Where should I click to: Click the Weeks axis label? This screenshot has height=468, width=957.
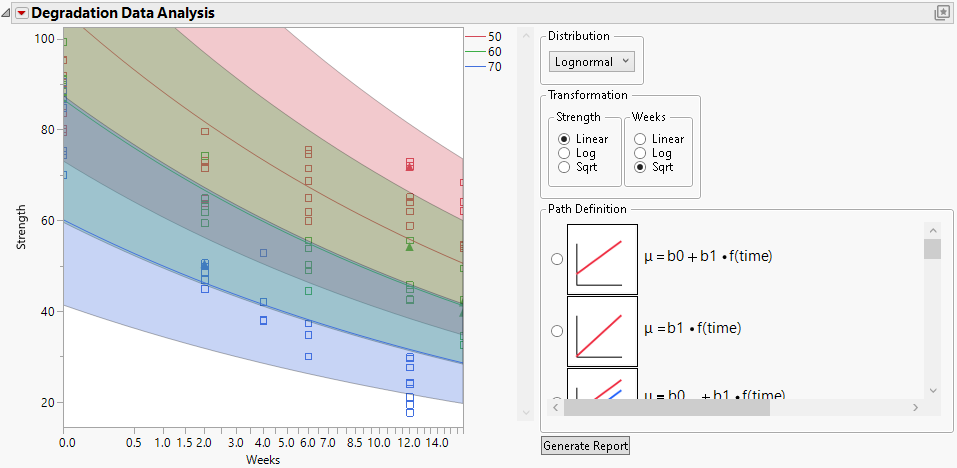(x=263, y=460)
